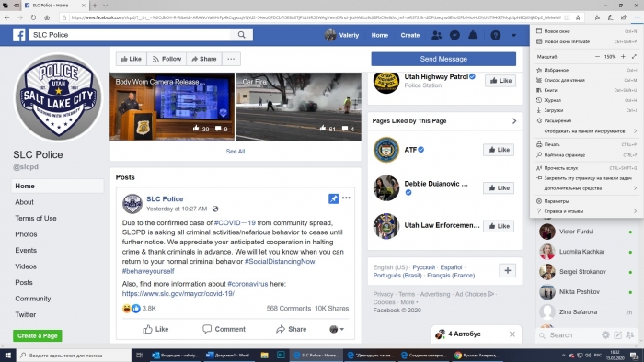Open Messenger icon in header
The image size is (644, 362).
pyautogui.click(x=454, y=35)
